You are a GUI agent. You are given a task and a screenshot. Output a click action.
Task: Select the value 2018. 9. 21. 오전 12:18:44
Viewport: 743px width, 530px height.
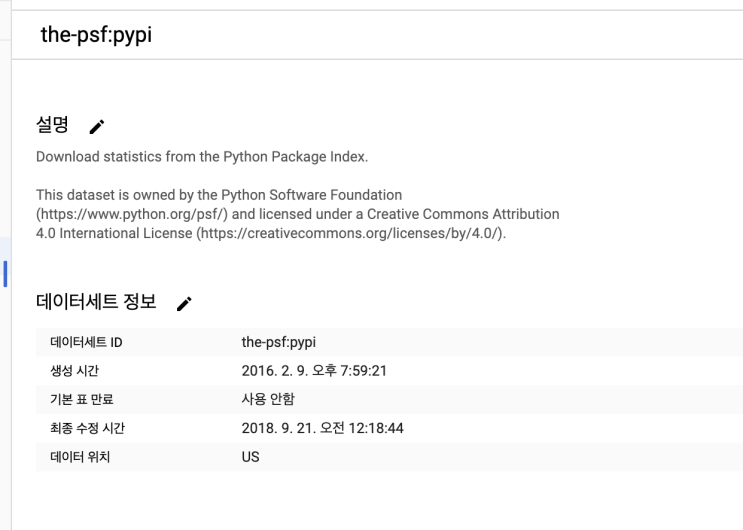pos(323,429)
